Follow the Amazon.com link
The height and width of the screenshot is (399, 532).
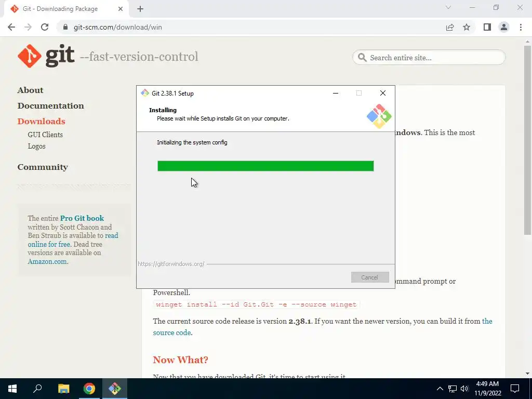(x=47, y=262)
